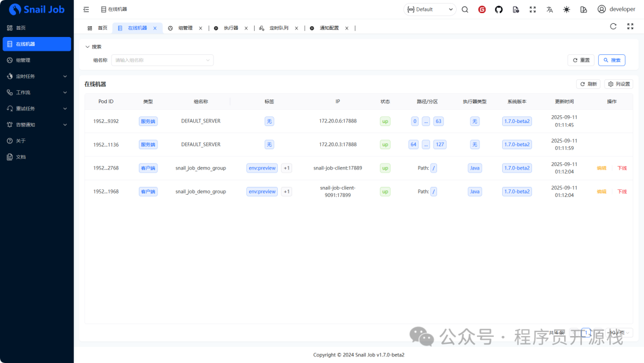Expand the 重试任务 sidebar menu
This screenshot has width=644, height=363.
36,109
